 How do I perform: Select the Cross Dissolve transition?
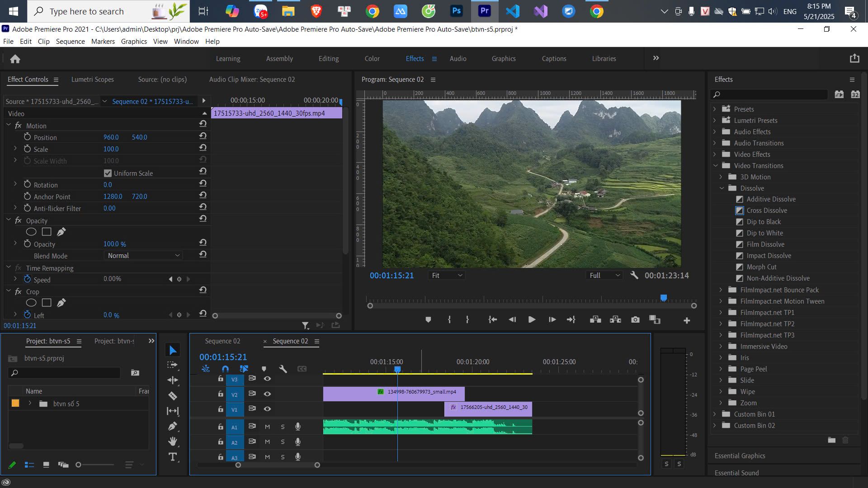[x=767, y=211]
